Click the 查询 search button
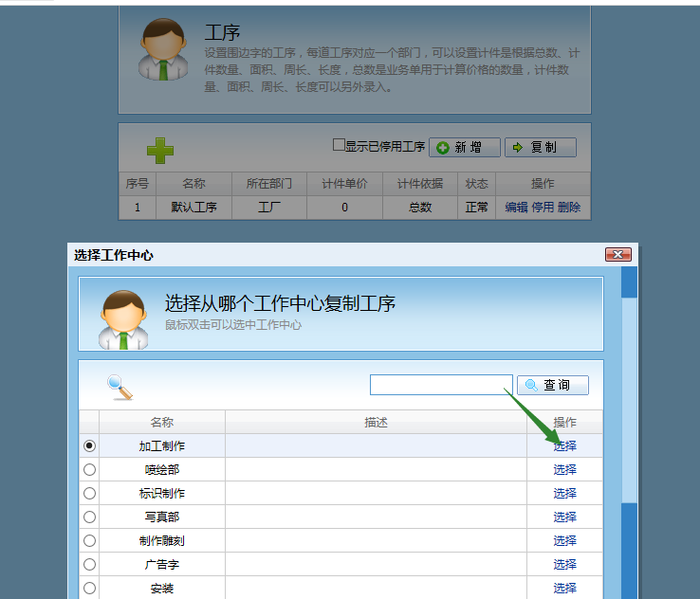 point(553,385)
